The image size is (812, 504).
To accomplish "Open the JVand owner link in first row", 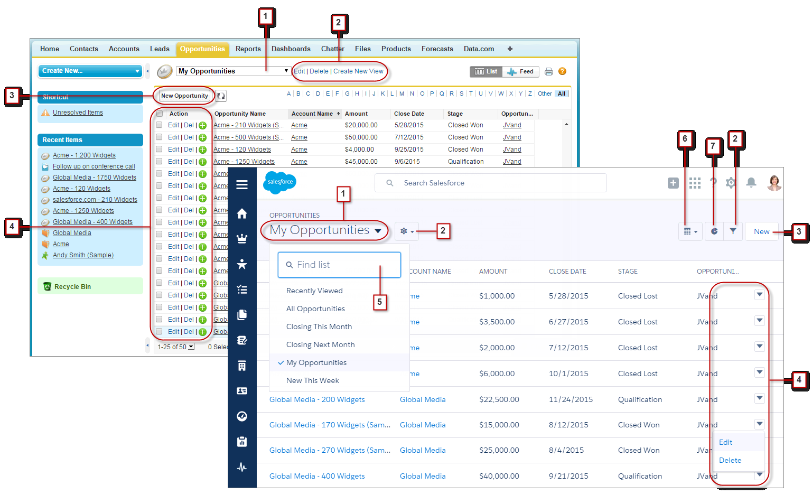I will (x=512, y=125).
